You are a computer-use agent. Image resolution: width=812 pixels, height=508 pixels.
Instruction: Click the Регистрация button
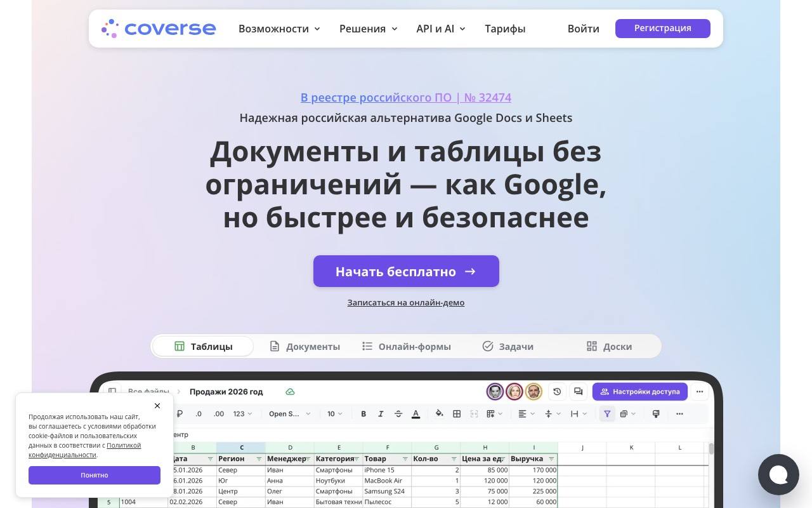663,29
